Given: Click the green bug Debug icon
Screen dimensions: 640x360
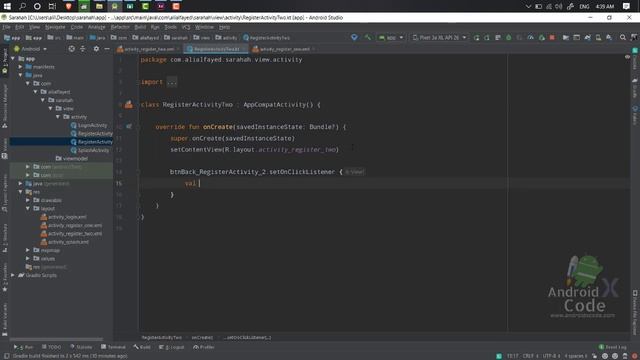Looking at the screenshot, I should (x=509, y=38).
